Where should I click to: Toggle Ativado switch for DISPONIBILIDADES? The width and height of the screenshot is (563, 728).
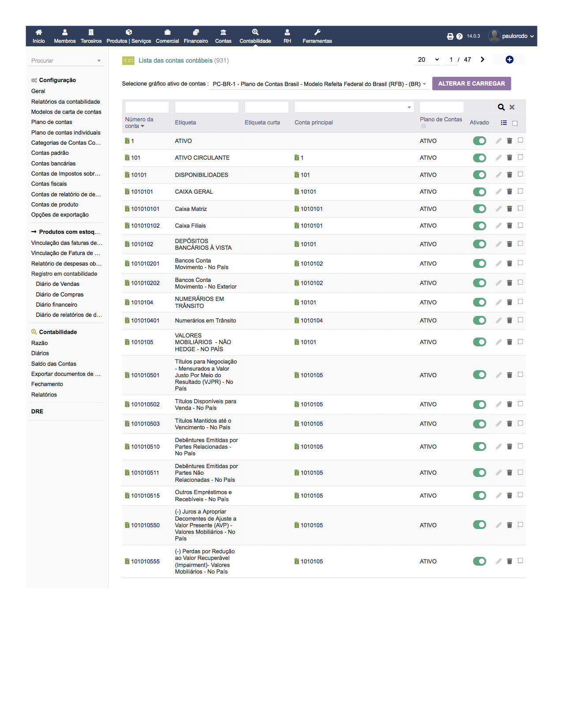479,175
